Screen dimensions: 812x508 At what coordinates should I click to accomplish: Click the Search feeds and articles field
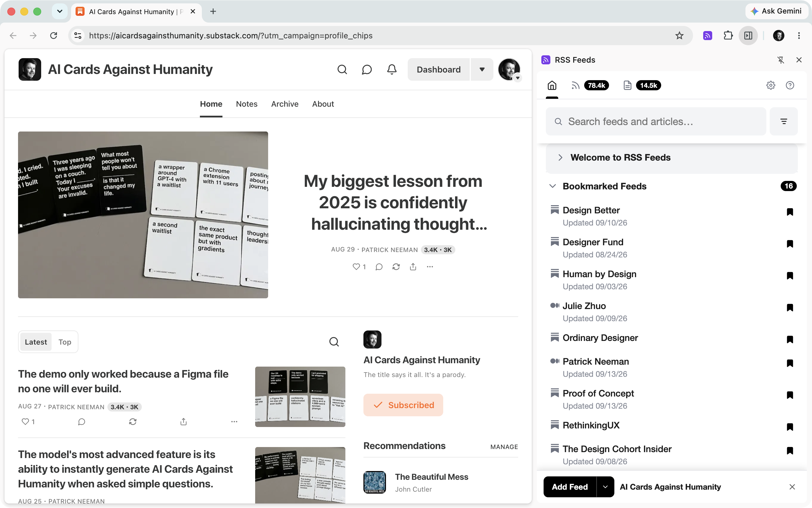click(x=656, y=121)
